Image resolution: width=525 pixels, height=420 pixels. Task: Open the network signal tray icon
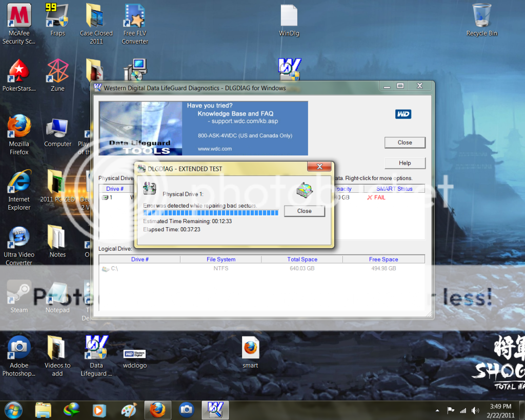point(463,410)
